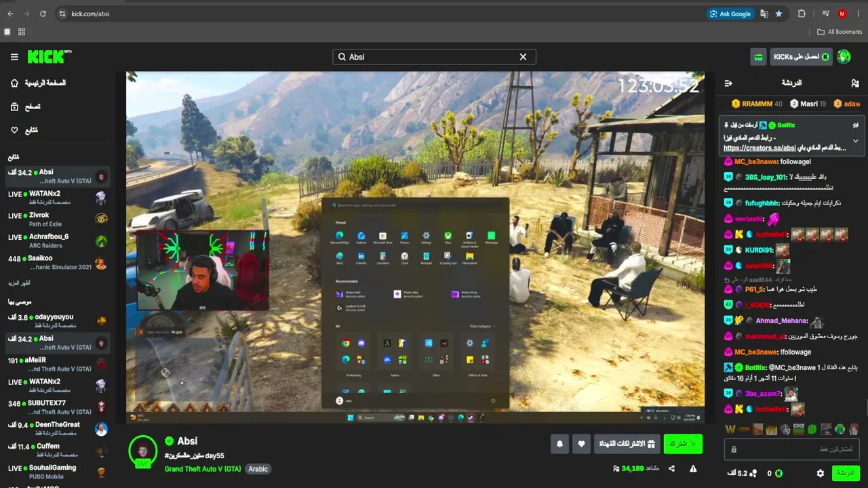The image size is (868, 488).
Task: Open aMeliR recommended channel
Action: point(57,364)
